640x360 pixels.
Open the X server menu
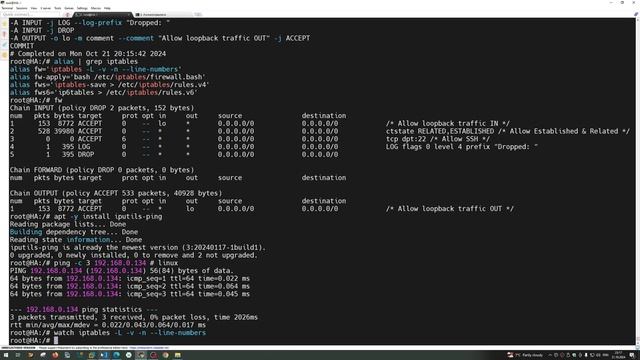(46, 8)
